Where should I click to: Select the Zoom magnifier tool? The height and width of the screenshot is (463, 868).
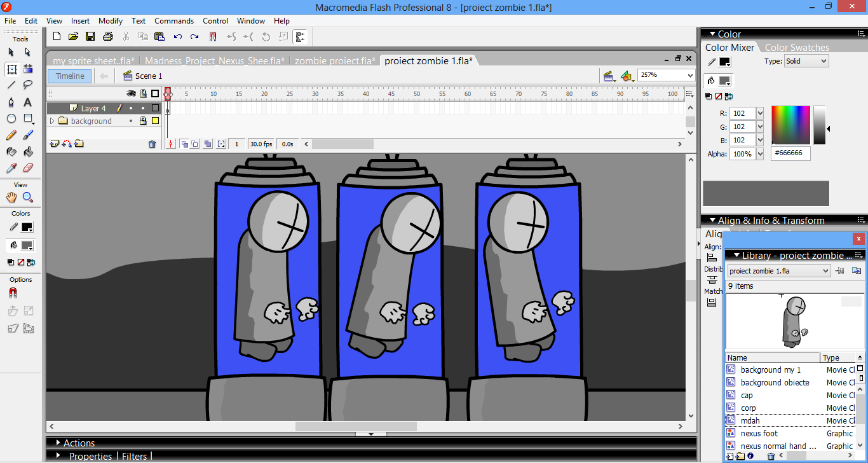click(28, 197)
